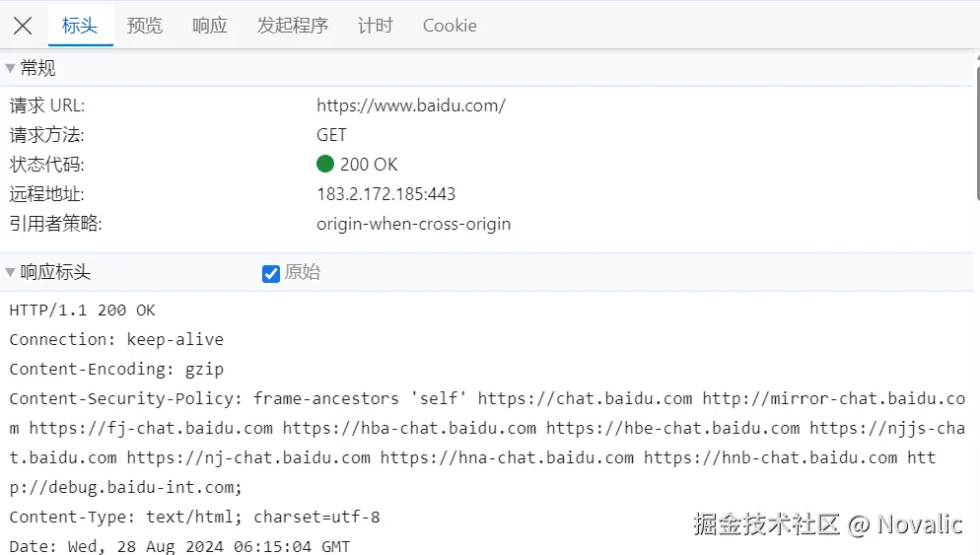Click the Content-Type header line
The height and width of the screenshot is (555, 980).
pyautogui.click(x=194, y=517)
